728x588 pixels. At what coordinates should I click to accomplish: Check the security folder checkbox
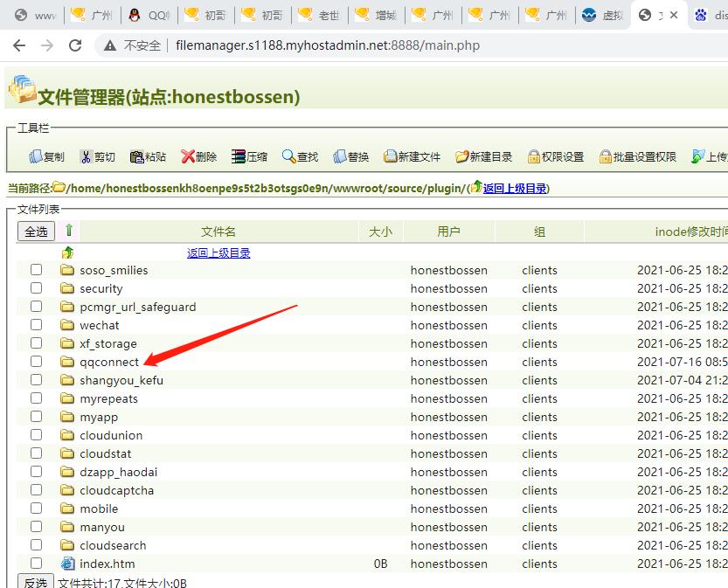[36, 288]
